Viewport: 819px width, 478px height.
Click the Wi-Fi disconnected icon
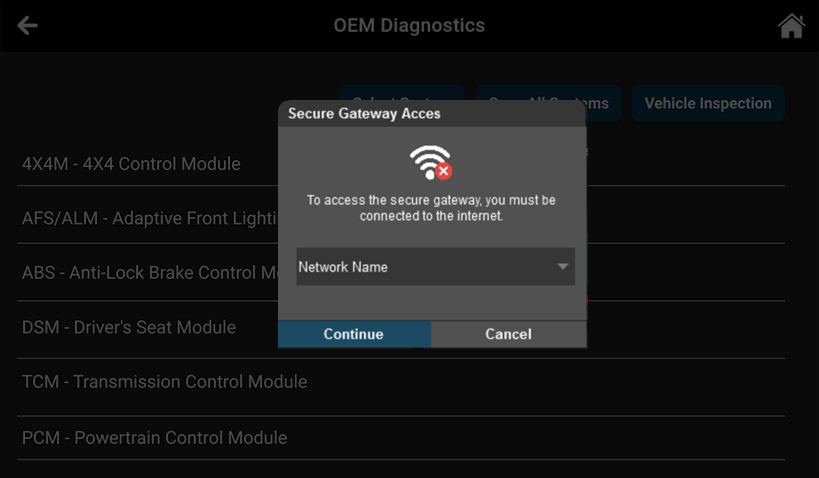430,161
